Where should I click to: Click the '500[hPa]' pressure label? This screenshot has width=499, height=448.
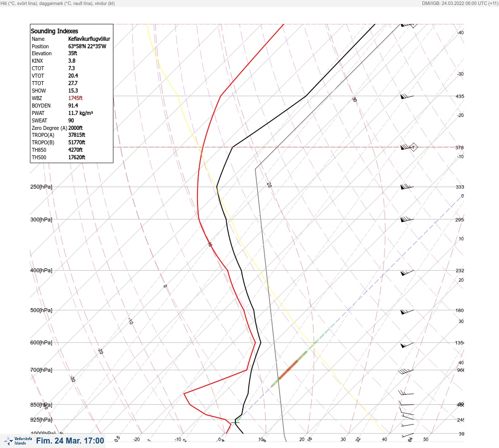(41, 310)
